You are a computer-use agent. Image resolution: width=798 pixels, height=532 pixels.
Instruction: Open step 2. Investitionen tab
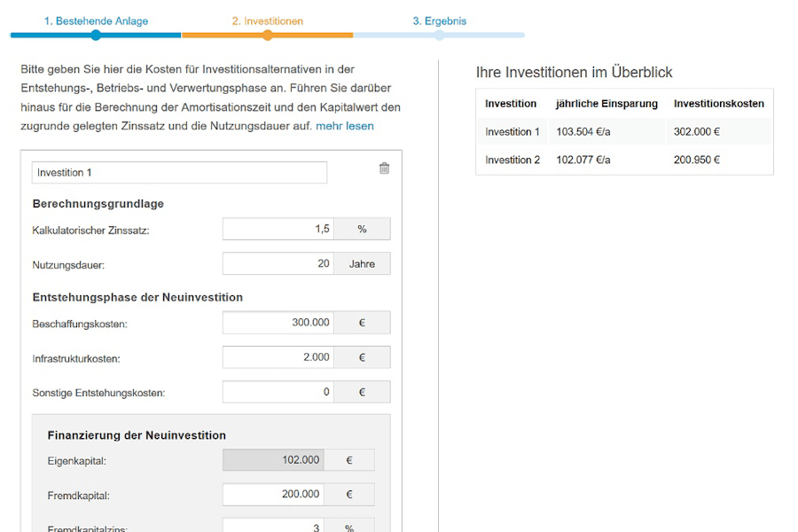tap(267, 20)
